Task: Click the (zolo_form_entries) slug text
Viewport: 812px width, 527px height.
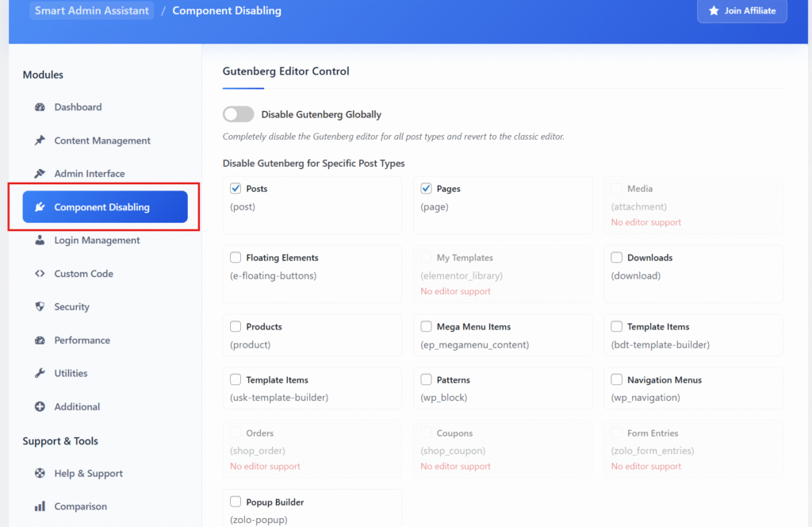Action: tap(653, 451)
